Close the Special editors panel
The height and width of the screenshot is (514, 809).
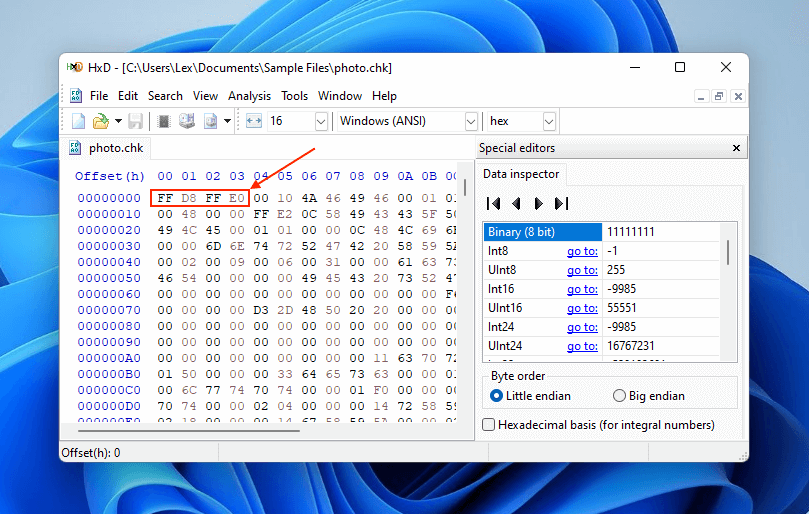pos(737,148)
